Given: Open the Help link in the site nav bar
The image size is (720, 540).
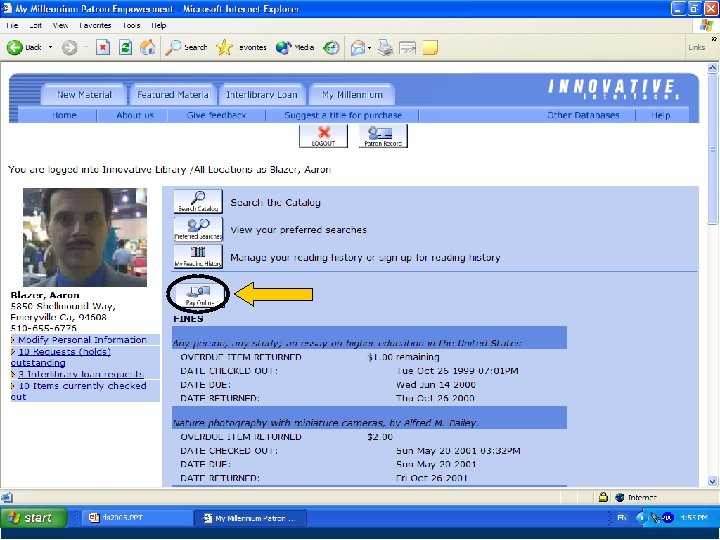Looking at the screenshot, I should pos(660,115).
